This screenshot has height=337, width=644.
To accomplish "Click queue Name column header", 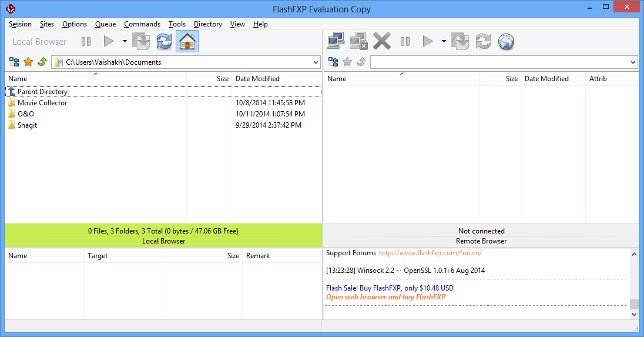I will pyautogui.click(x=44, y=256).
